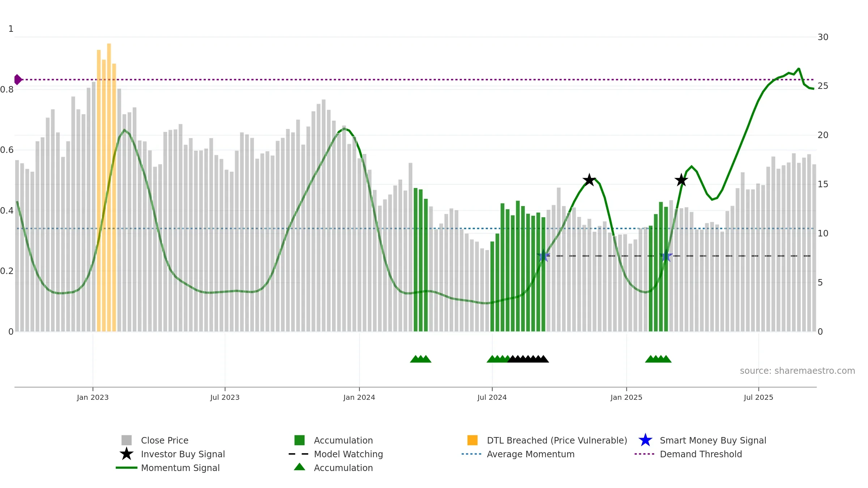This screenshot has width=868, height=488.
Task: Click the green Accumulation square legend icon
Action: [x=299, y=440]
